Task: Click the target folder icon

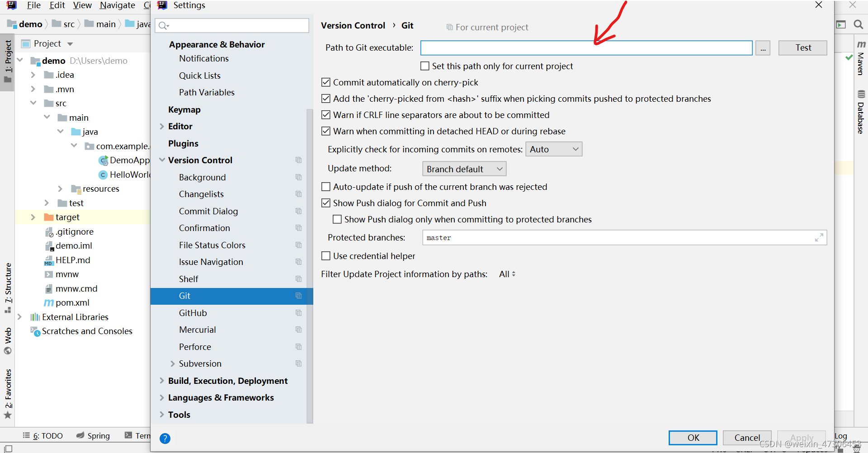Action: (49, 217)
